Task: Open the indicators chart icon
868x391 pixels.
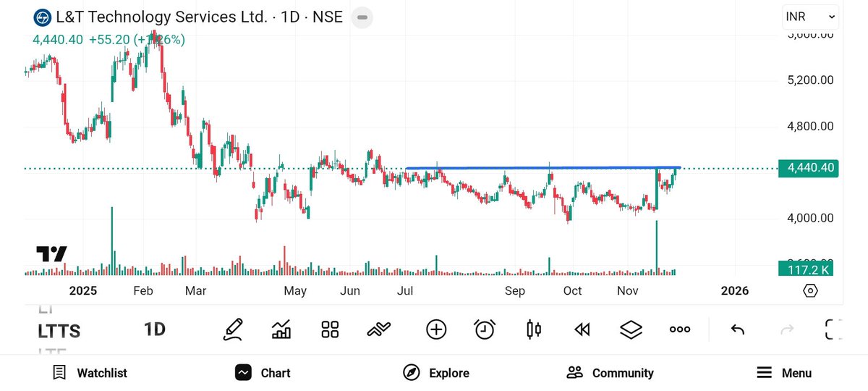Action: (281, 329)
